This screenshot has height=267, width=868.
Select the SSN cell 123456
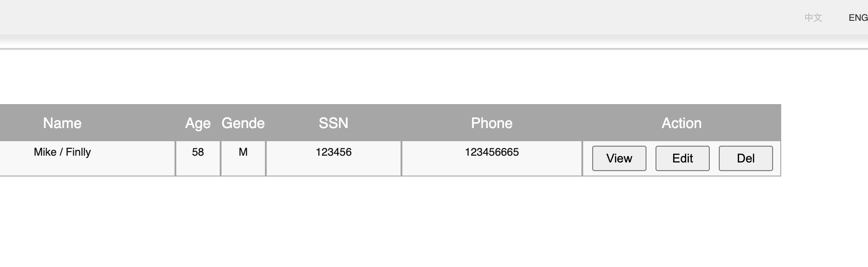[x=334, y=158]
